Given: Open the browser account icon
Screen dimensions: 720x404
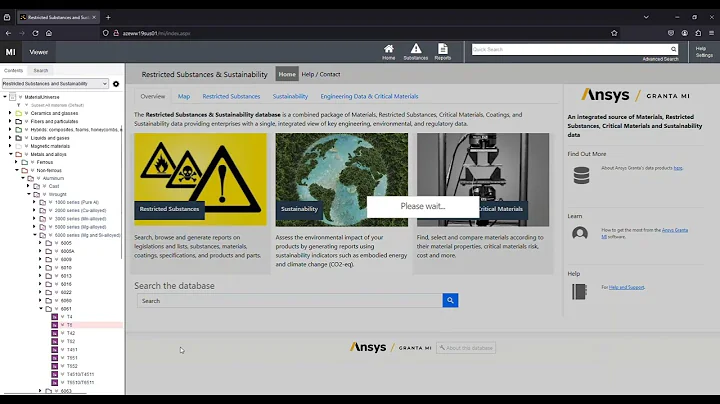Looking at the screenshot, I should [685, 33].
